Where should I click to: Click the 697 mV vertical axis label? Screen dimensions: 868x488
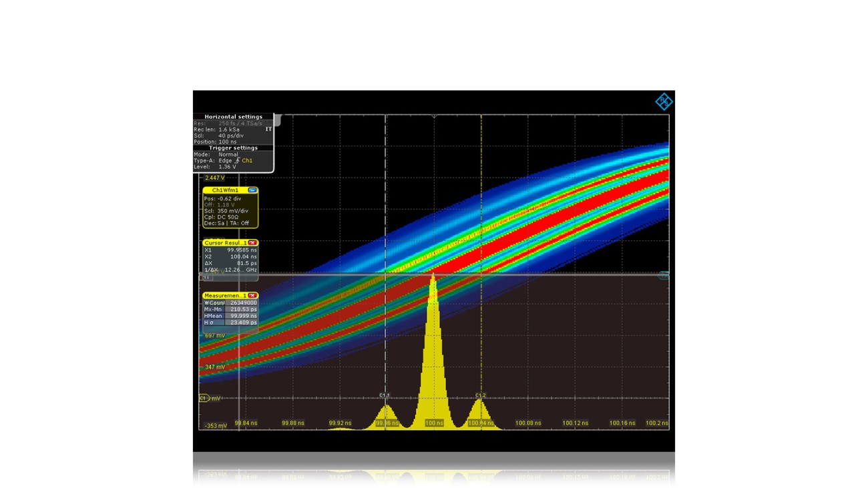pos(215,336)
